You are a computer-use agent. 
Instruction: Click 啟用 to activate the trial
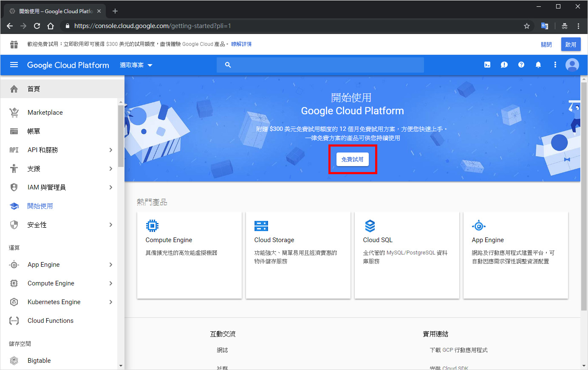(x=571, y=44)
